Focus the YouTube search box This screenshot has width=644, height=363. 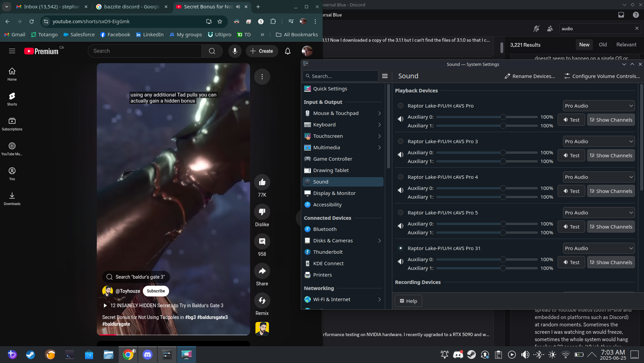click(145, 51)
